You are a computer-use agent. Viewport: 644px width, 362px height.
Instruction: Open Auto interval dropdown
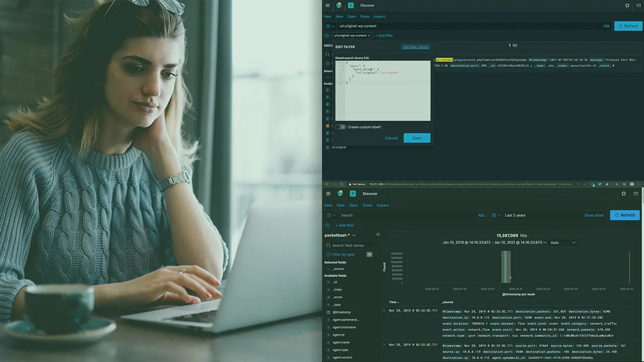(562, 242)
